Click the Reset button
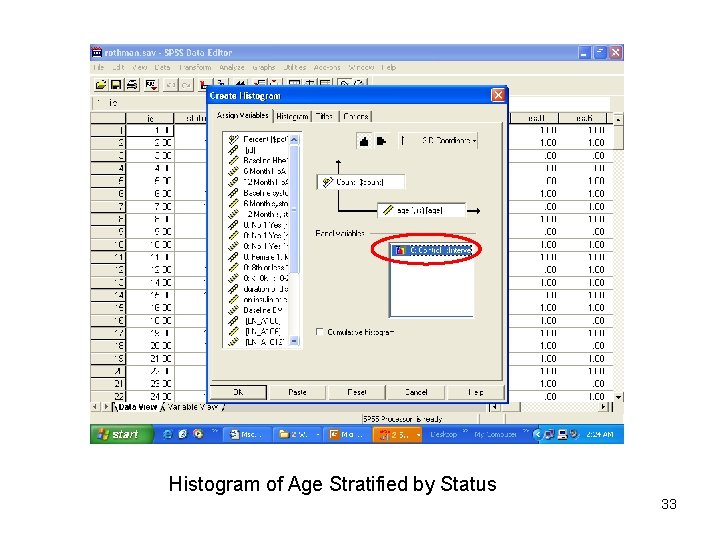This screenshot has width=720, height=540. 357,393
